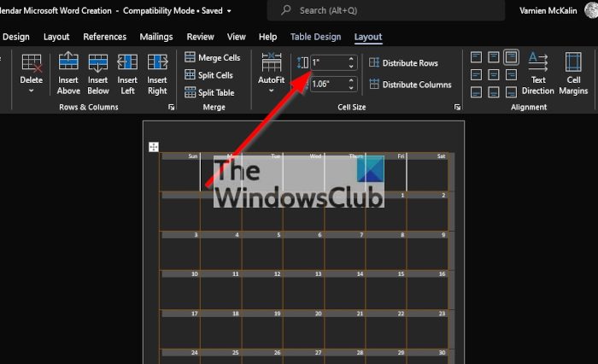Open the Help tab
Image resolution: width=598 pixels, height=364 pixels.
click(267, 37)
